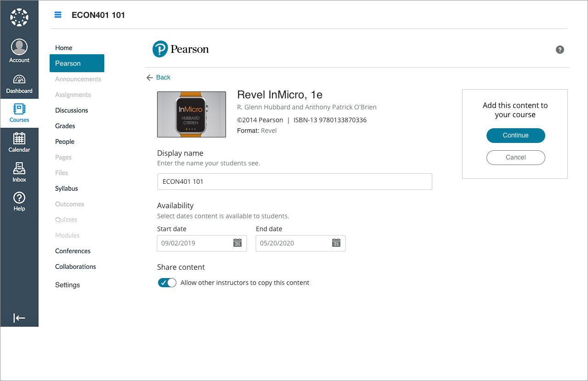The image size is (588, 381).
Task: Click the Format: Revel text
Action: tap(257, 131)
